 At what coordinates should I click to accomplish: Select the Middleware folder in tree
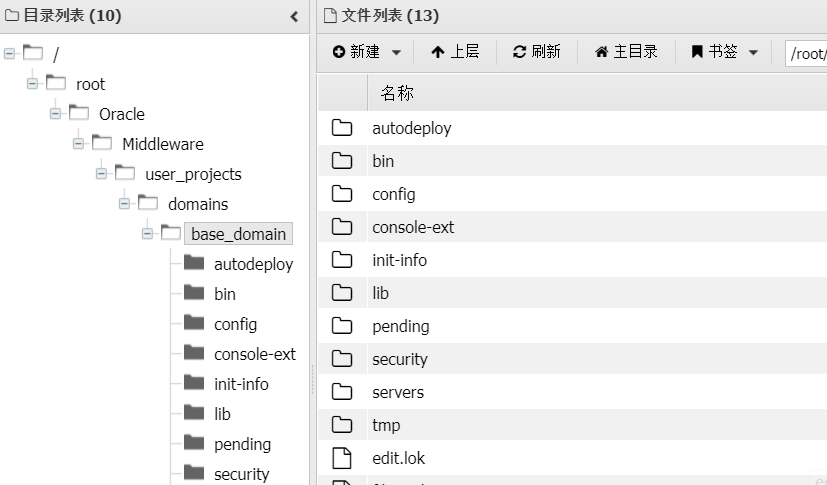click(x=162, y=144)
